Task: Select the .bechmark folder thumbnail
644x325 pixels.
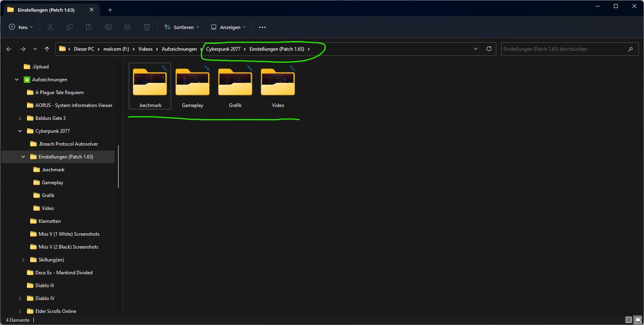Action: [x=150, y=86]
